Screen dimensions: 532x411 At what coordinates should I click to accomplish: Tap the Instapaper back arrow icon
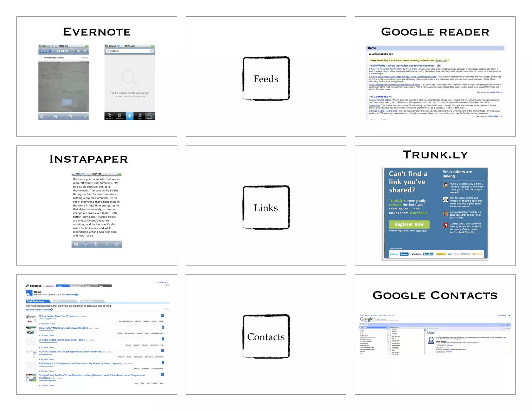click(76, 244)
